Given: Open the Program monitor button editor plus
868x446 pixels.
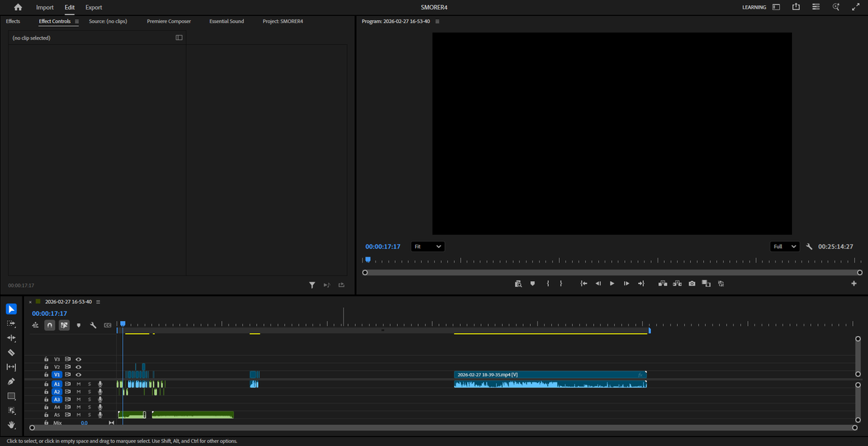Looking at the screenshot, I should [854, 283].
